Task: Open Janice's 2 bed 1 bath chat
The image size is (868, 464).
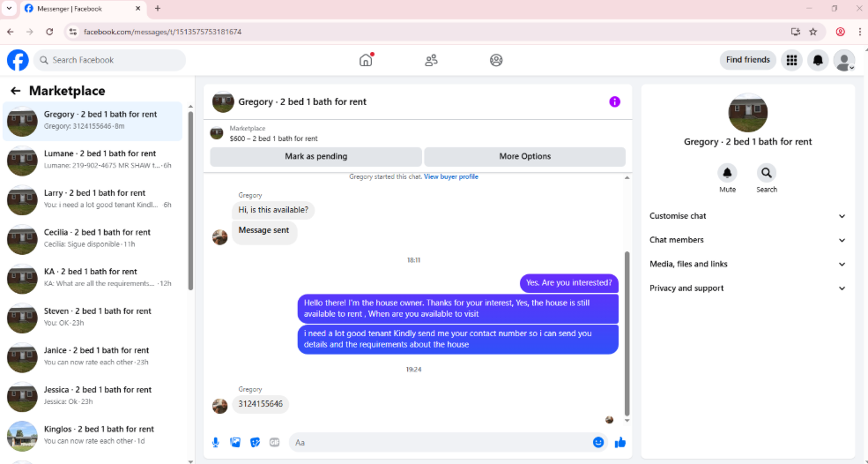Action: [93, 357]
